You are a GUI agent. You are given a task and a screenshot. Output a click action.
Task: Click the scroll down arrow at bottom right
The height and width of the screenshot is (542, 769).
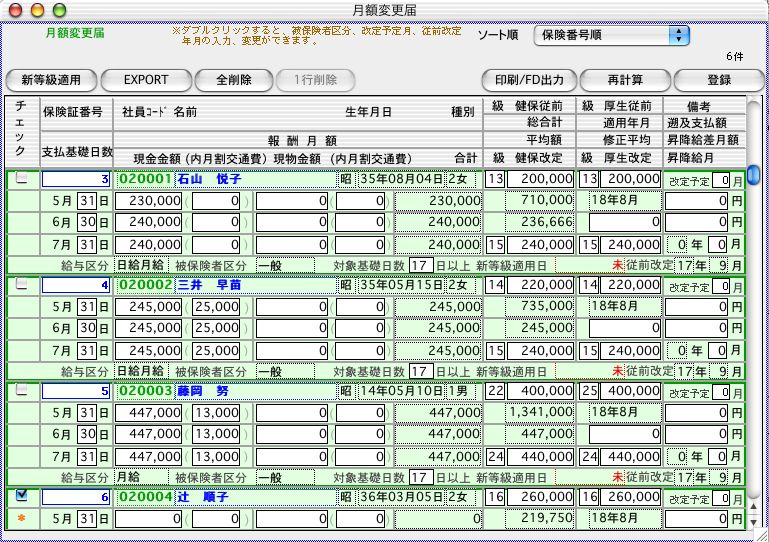(x=753, y=521)
